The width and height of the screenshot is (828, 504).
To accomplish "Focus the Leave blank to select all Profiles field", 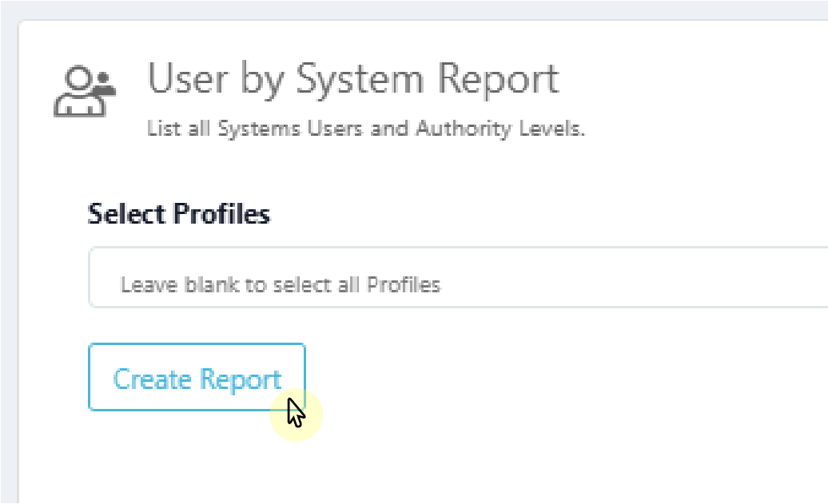I will 320,277.
